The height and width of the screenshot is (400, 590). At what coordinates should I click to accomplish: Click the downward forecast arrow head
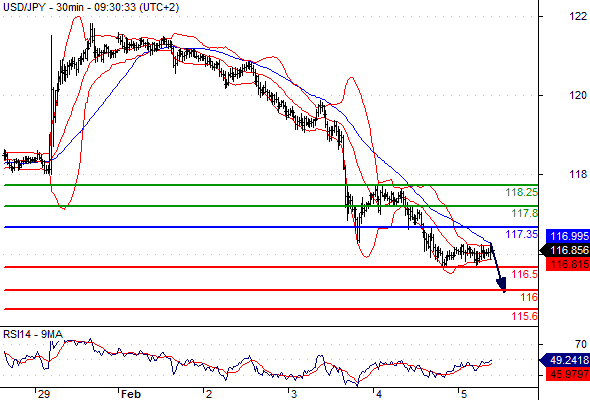click(x=502, y=284)
